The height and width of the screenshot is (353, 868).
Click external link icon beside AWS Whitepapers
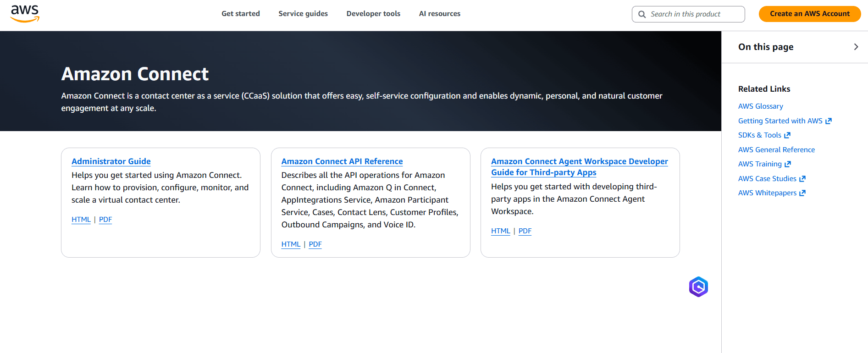(x=802, y=193)
